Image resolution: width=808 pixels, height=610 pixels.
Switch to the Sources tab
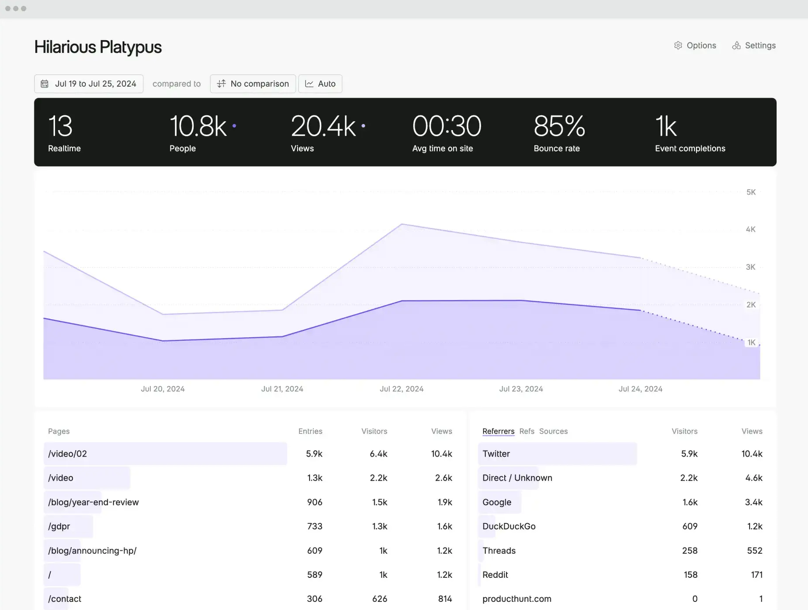click(551, 431)
